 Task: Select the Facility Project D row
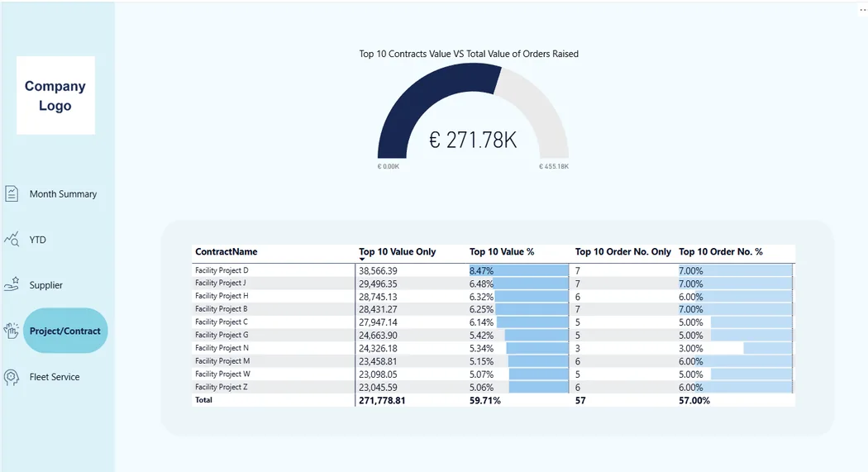pos(493,270)
